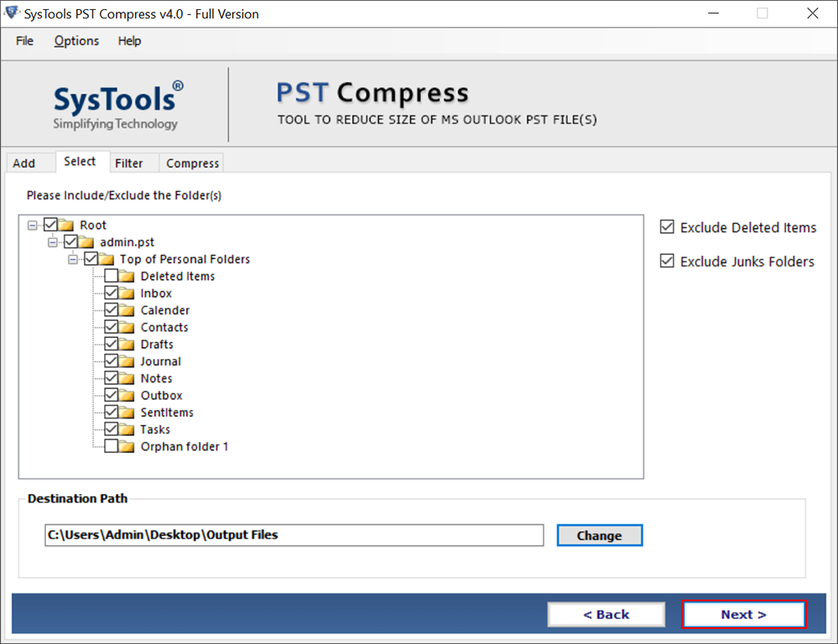Click the Outbox folder icon
This screenshot has width=838, height=644.
pos(127,396)
